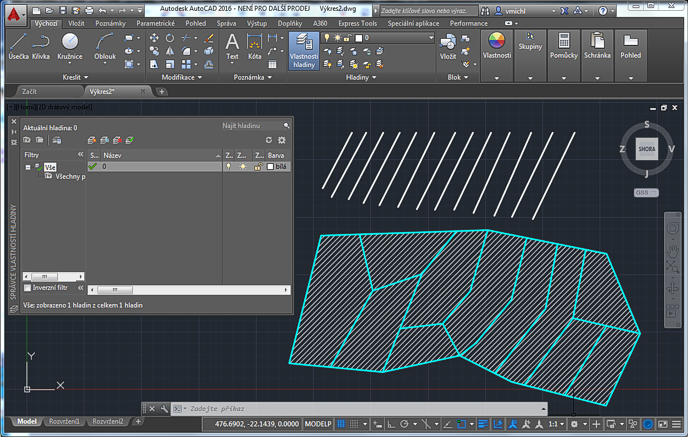The width and height of the screenshot is (688, 437).
Task: Switch to the Rozvržení1 layout tab
Action: pyautogui.click(x=64, y=421)
